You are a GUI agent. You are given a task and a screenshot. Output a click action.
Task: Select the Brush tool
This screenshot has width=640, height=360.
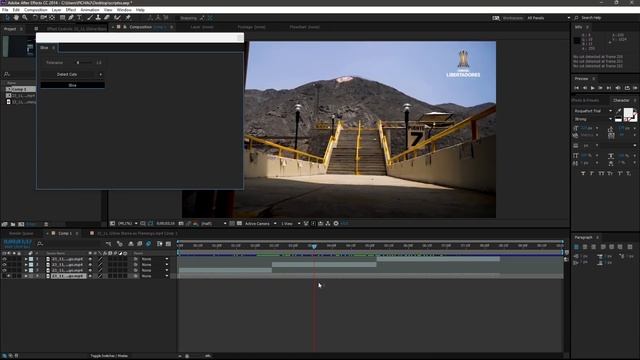[x=90, y=18]
